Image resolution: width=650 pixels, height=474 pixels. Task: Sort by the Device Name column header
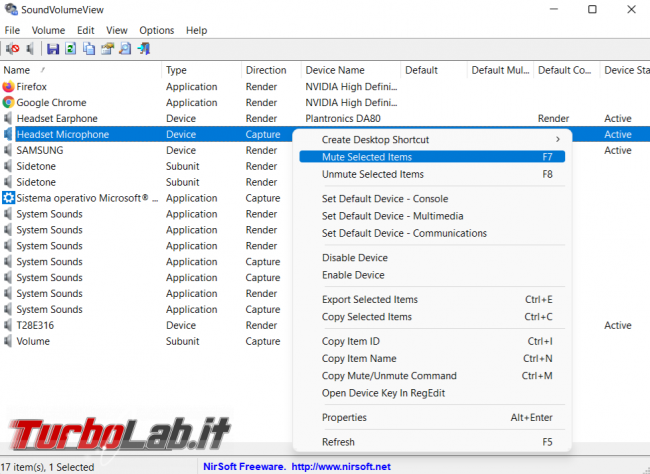tap(351, 70)
